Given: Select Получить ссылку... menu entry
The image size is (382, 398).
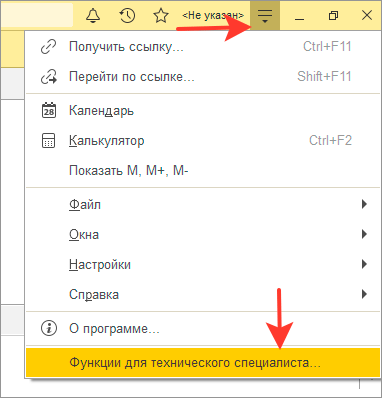Looking at the screenshot, I should (203, 47).
